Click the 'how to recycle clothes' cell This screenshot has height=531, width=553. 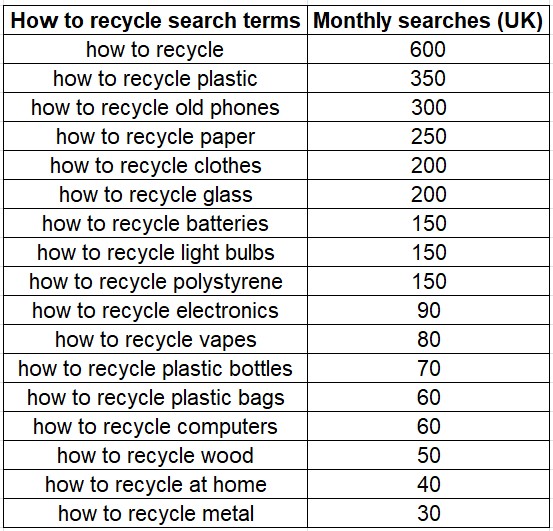coord(155,165)
